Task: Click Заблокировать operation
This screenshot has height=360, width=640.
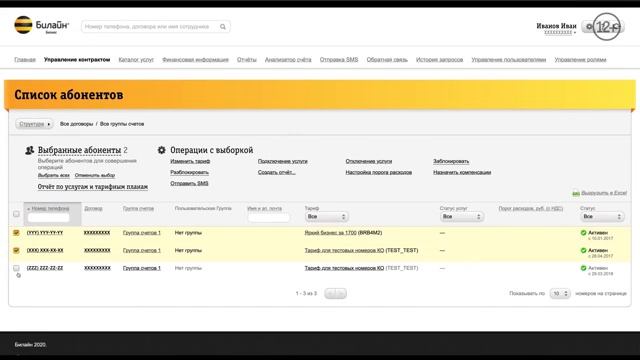Action: [451, 161]
